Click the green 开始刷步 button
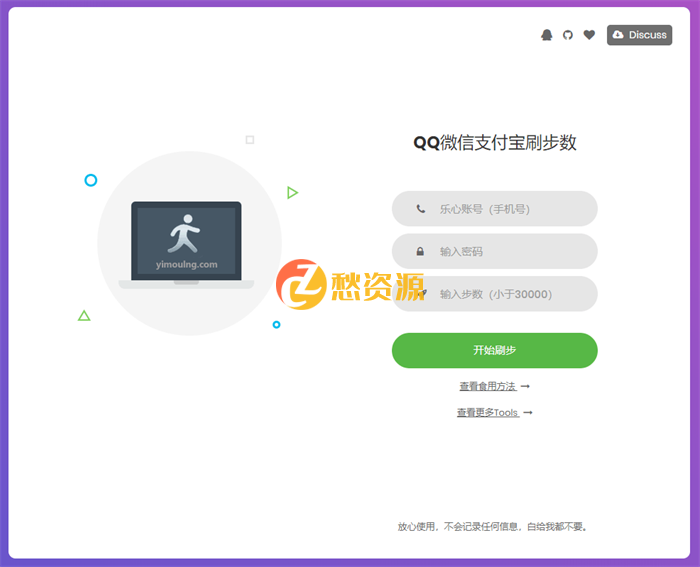The image size is (700, 567). click(x=495, y=350)
